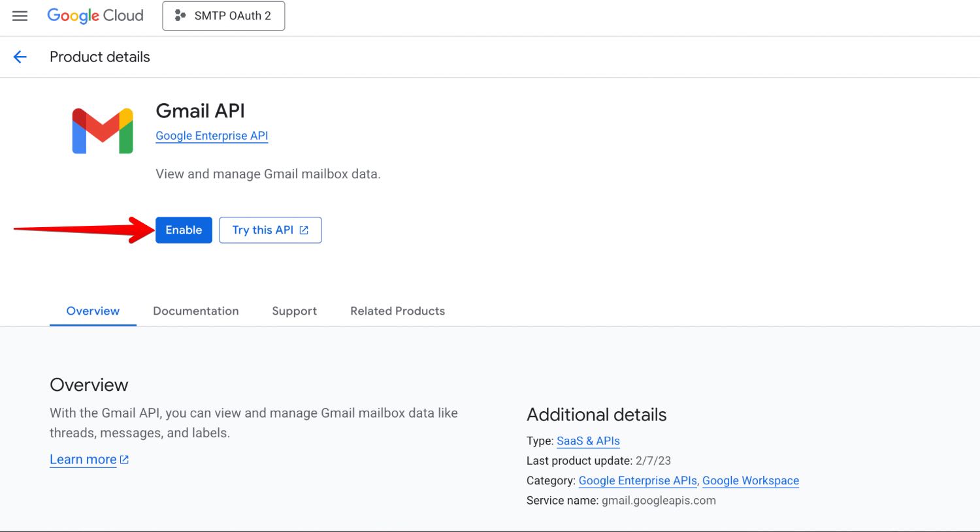
Task: Open the SMTP OAuth 2 project selector
Action: pyautogui.click(x=223, y=16)
